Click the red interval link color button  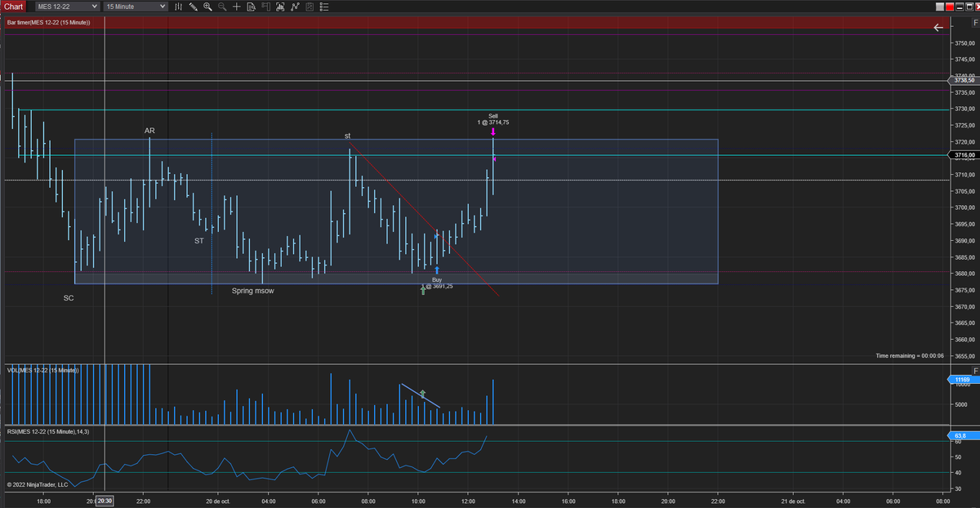(950, 7)
